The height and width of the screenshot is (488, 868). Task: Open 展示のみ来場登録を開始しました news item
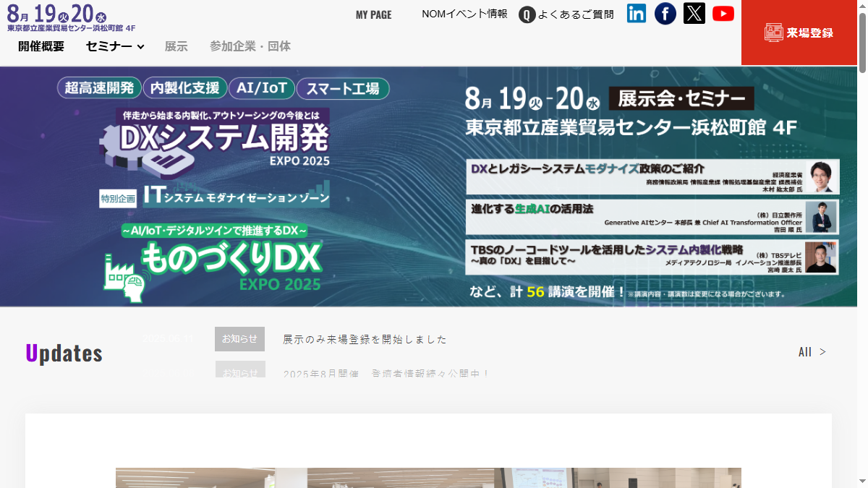click(365, 339)
